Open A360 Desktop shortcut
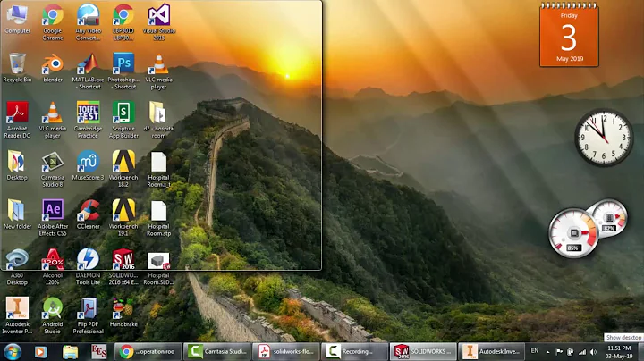This screenshot has width=644, height=361. 17,266
